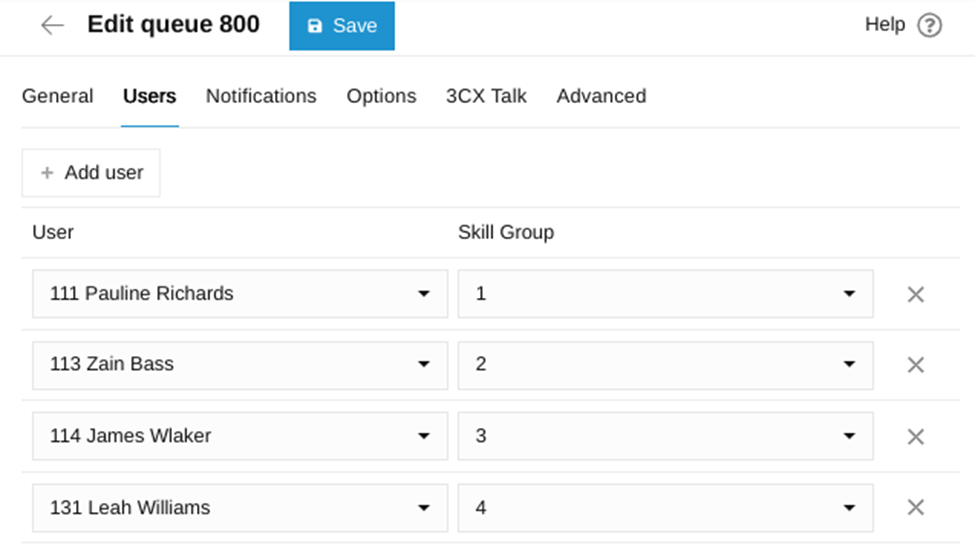Go to the Options tab
This screenshot has height=557, width=975.
(x=381, y=96)
